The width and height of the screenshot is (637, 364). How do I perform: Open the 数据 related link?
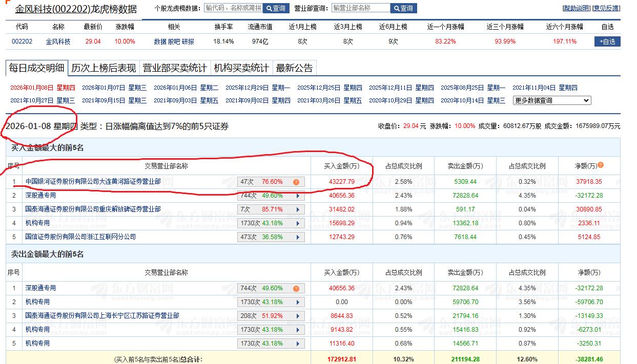[160, 41]
